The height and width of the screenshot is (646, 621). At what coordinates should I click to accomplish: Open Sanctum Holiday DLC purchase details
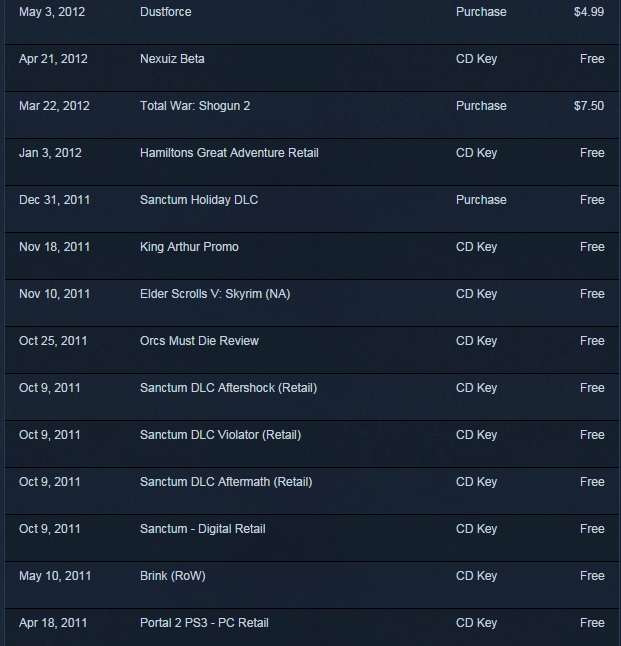click(x=312, y=209)
